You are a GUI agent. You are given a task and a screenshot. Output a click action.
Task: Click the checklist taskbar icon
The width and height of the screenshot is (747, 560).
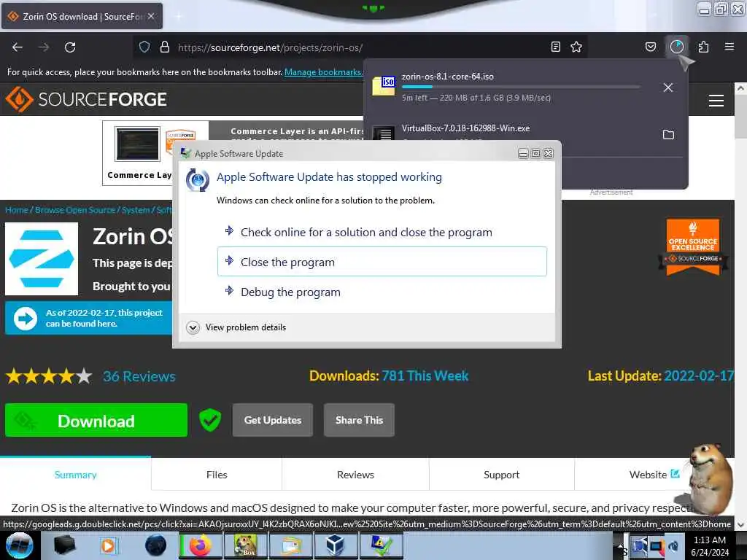pyautogui.click(x=381, y=545)
